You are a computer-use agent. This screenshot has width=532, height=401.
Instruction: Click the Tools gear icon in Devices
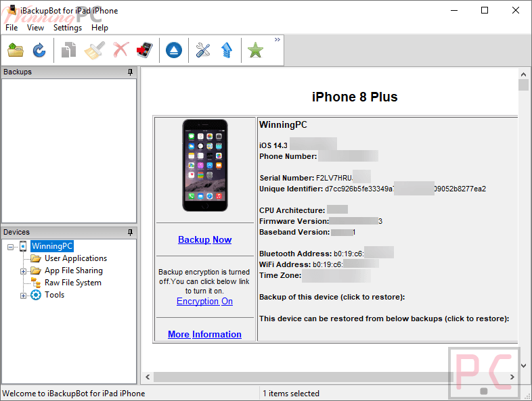36,295
